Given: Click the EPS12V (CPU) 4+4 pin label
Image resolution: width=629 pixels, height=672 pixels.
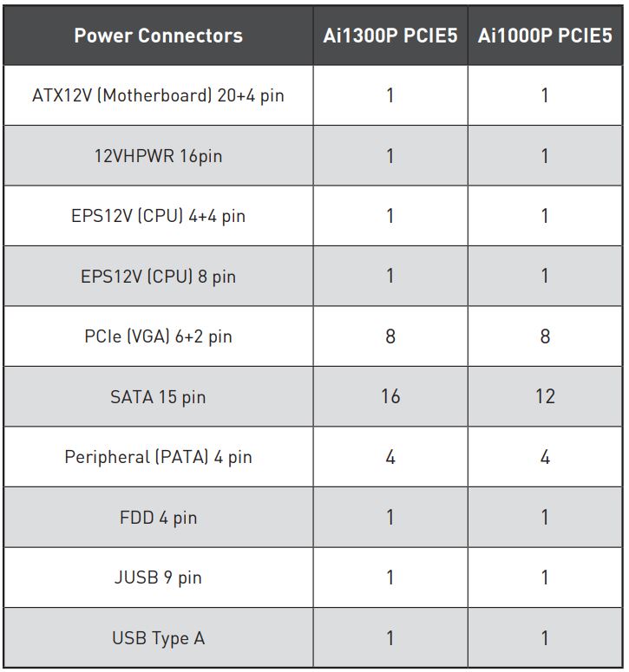Looking at the screenshot, I should (158, 216).
